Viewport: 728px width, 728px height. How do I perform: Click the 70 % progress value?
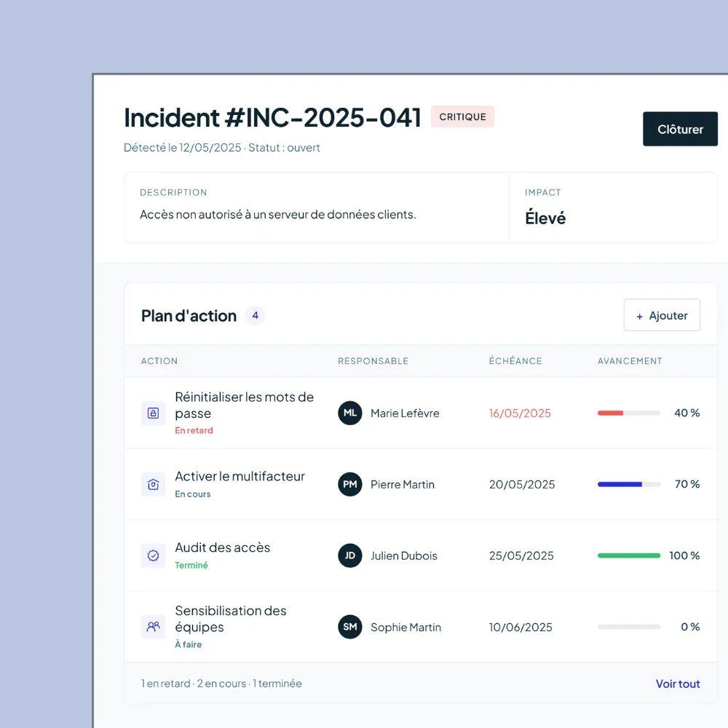click(x=687, y=484)
